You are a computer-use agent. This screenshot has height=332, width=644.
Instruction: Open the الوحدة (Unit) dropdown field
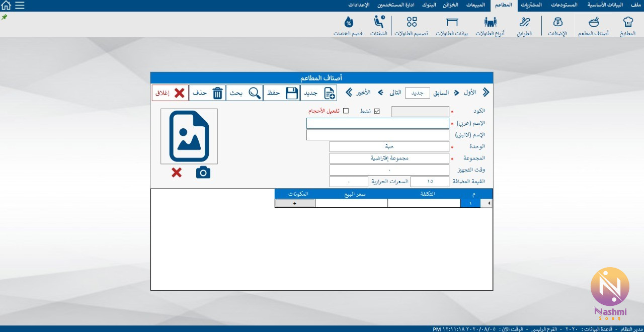(389, 146)
